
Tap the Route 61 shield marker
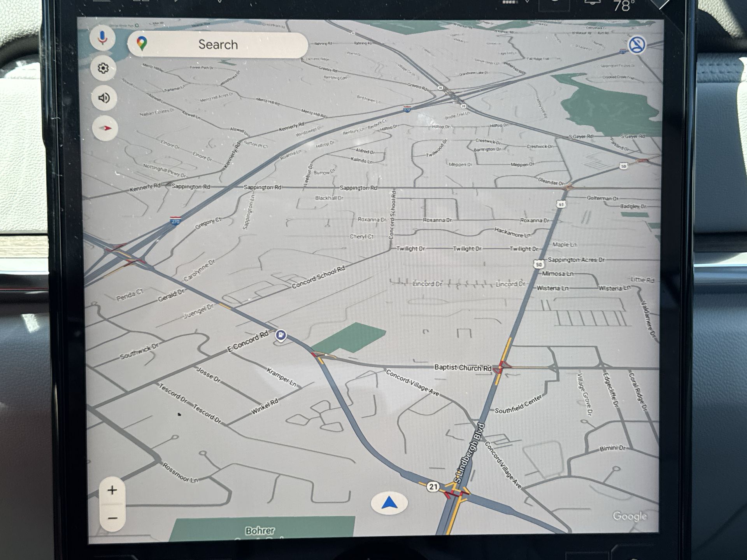(x=561, y=204)
